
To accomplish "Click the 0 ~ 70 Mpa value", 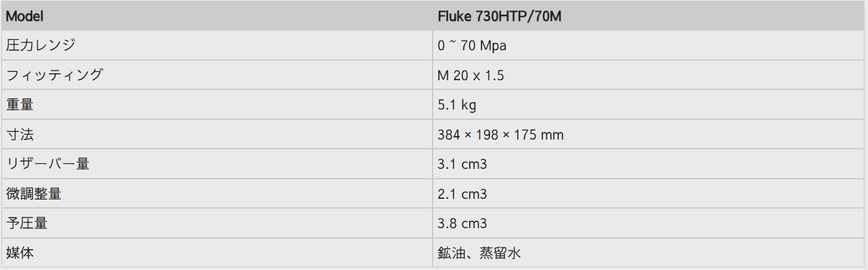I will coord(472,46).
